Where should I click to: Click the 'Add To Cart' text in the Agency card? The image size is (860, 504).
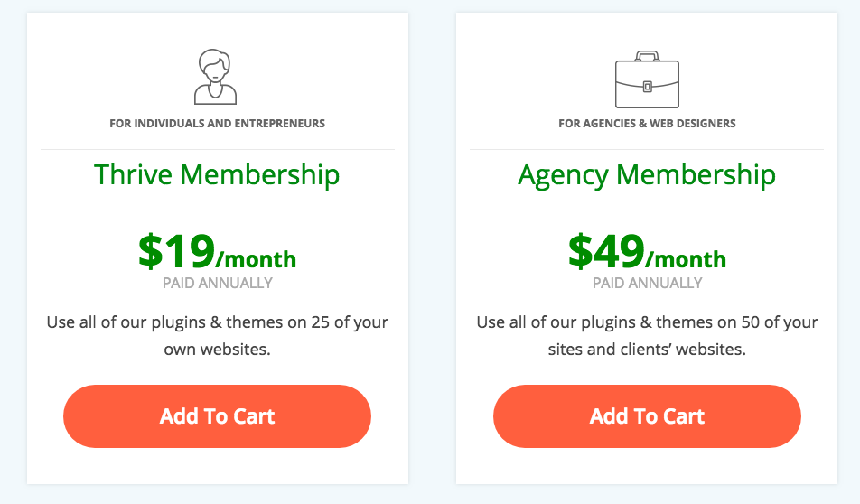647,416
